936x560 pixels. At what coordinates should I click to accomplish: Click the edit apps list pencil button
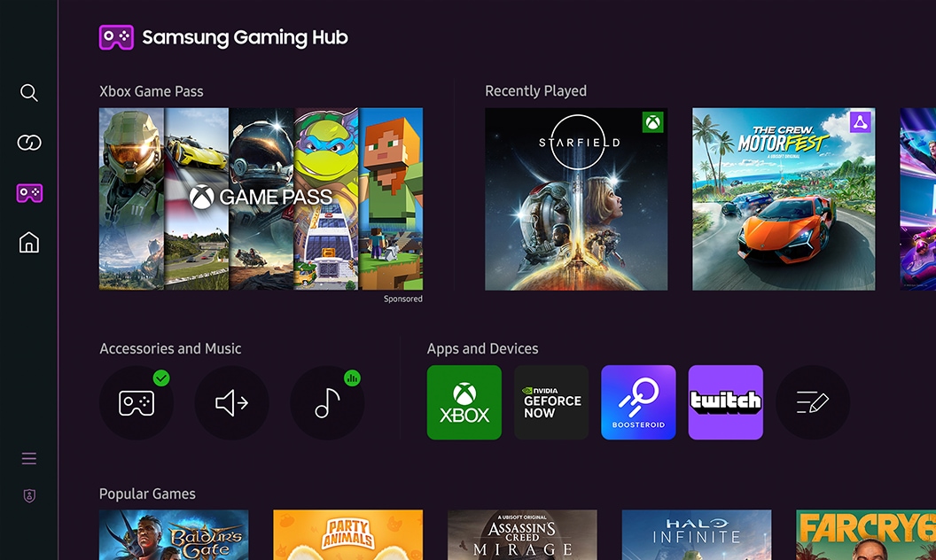click(x=812, y=403)
